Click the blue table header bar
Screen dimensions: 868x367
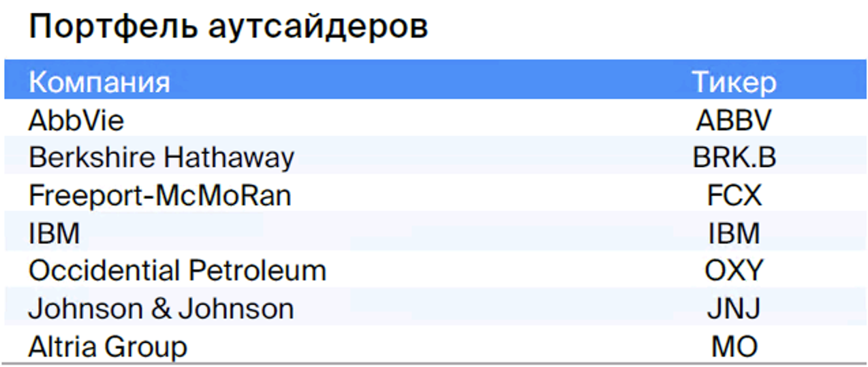[x=436, y=80]
